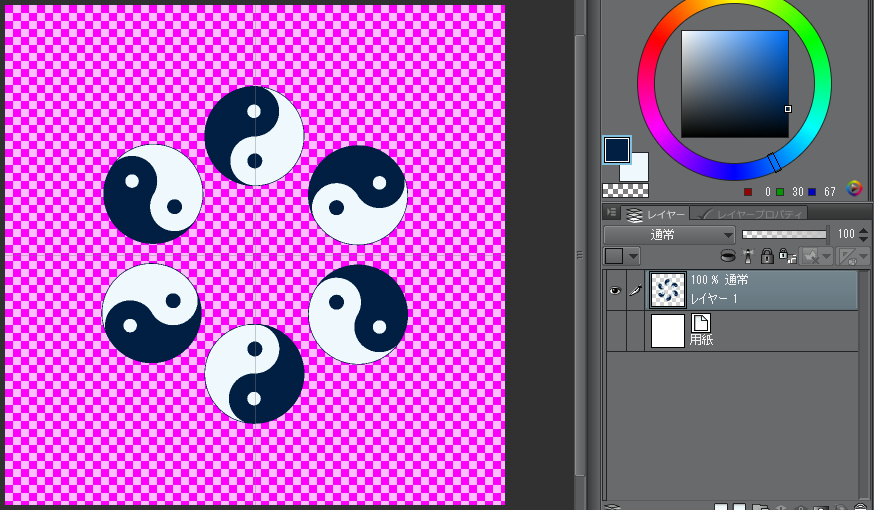Click the lock transparent pixels icon

pyautogui.click(x=786, y=256)
